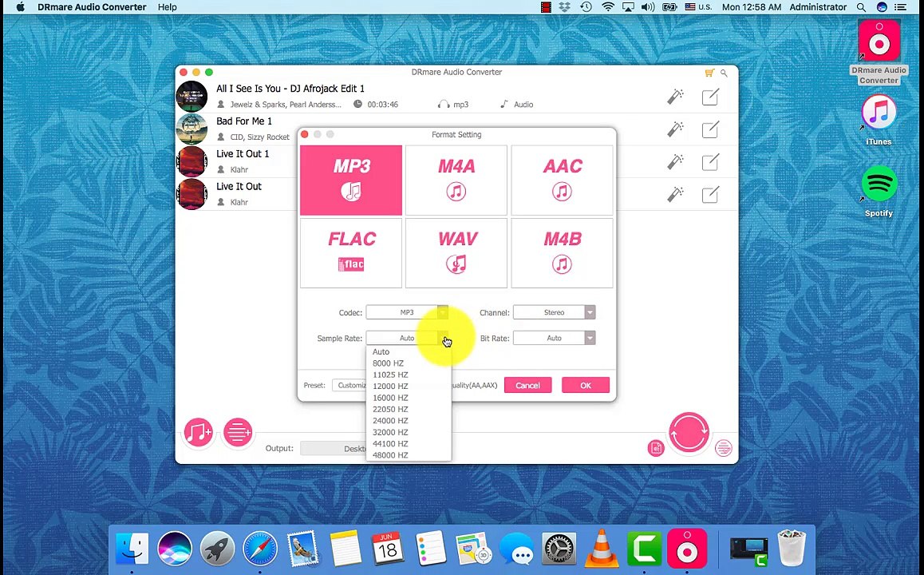The width and height of the screenshot is (924, 575).
Task: Open DRmare Audio Converter desktop shortcut
Action: [879, 52]
